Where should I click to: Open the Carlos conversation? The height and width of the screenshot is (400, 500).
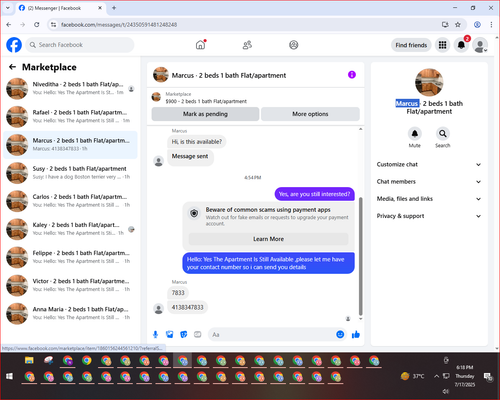click(70, 201)
